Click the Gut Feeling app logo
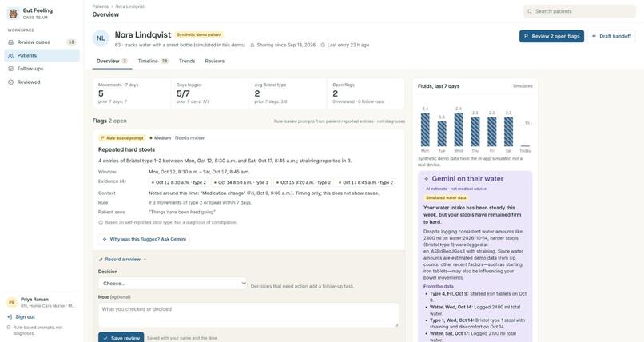This screenshot has height=342, width=644. 13,14
